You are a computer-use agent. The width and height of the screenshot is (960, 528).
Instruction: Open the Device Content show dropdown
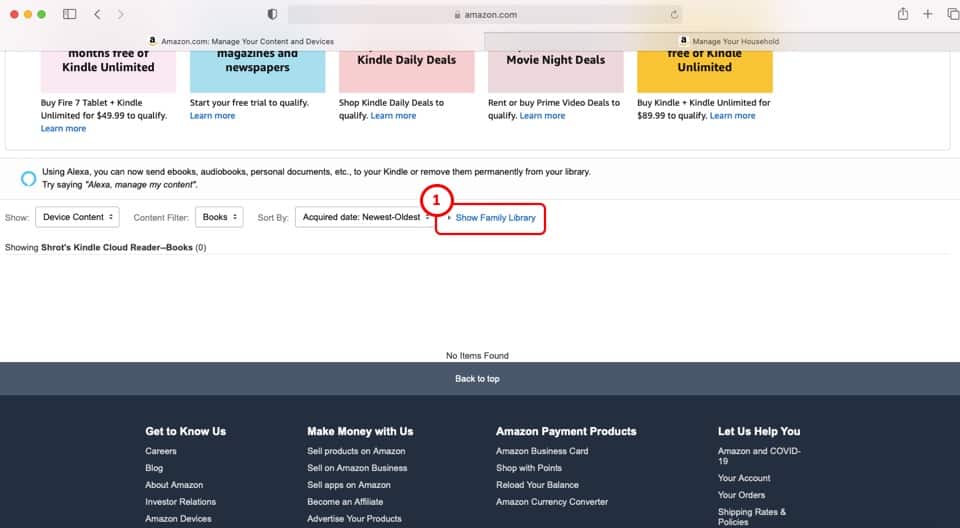pyautogui.click(x=77, y=217)
